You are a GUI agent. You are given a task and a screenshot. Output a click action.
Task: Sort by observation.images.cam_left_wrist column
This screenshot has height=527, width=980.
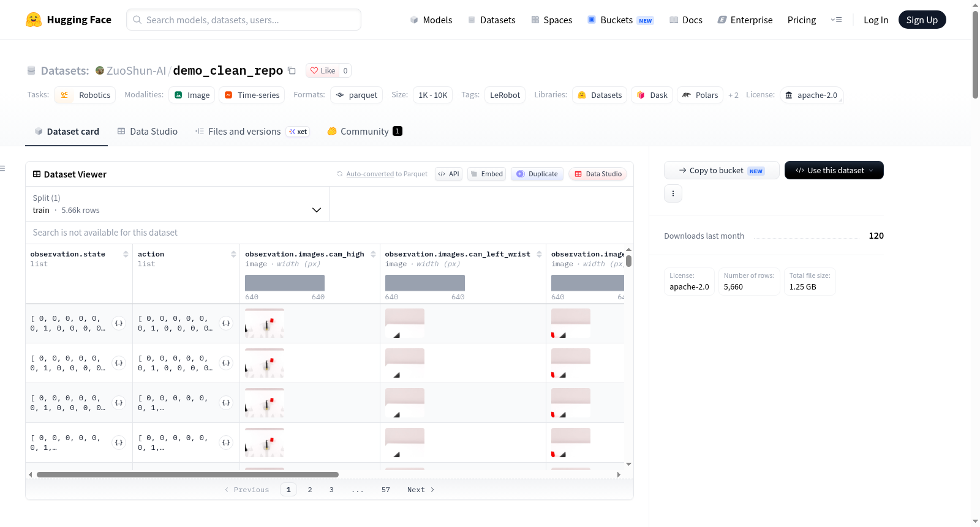[539, 254]
